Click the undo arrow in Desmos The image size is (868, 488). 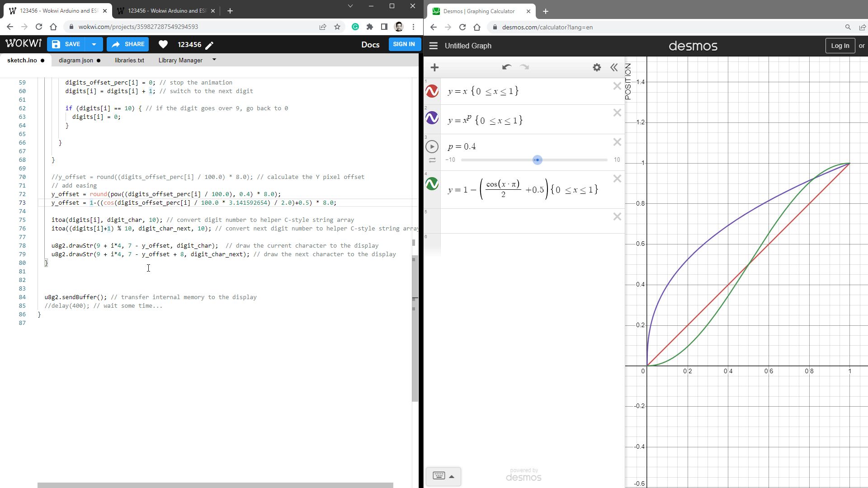point(506,67)
